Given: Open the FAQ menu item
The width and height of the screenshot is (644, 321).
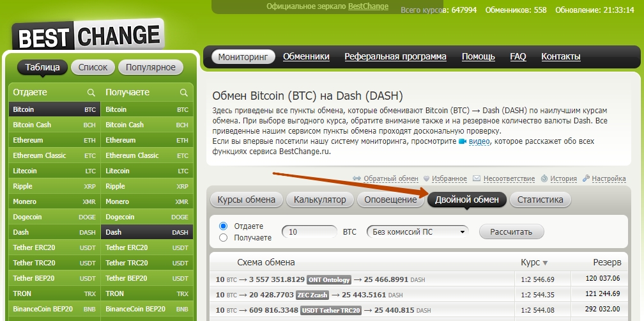Looking at the screenshot, I should 518,57.
